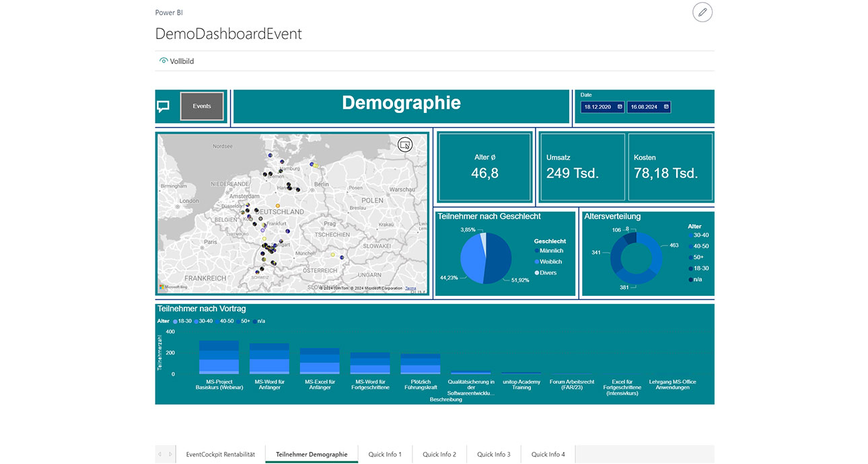
Task: Open the 18.12.2020 date picker
Action: (602, 106)
